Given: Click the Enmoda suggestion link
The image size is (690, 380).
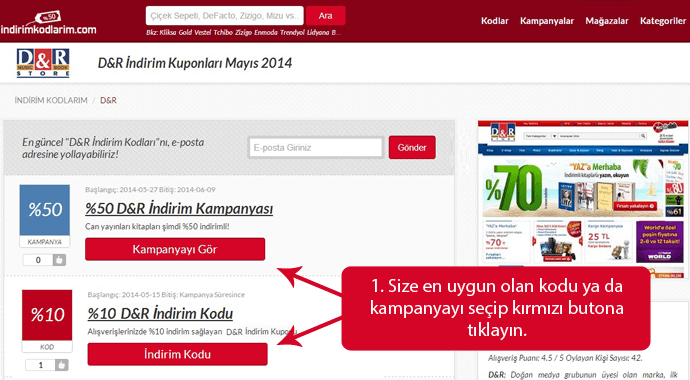Looking at the screenshot, I should coord(266,33).
